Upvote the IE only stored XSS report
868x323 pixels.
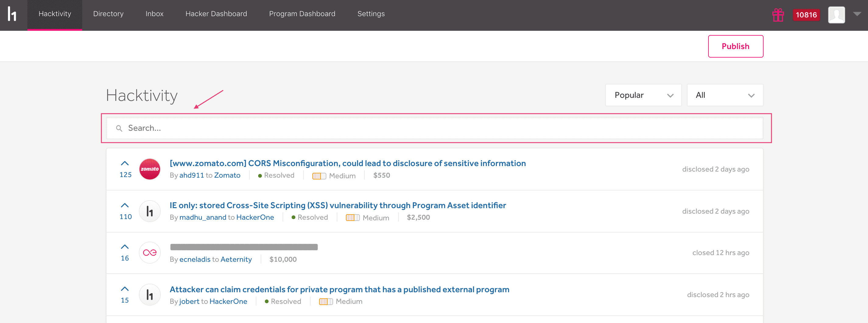point(125,205)
